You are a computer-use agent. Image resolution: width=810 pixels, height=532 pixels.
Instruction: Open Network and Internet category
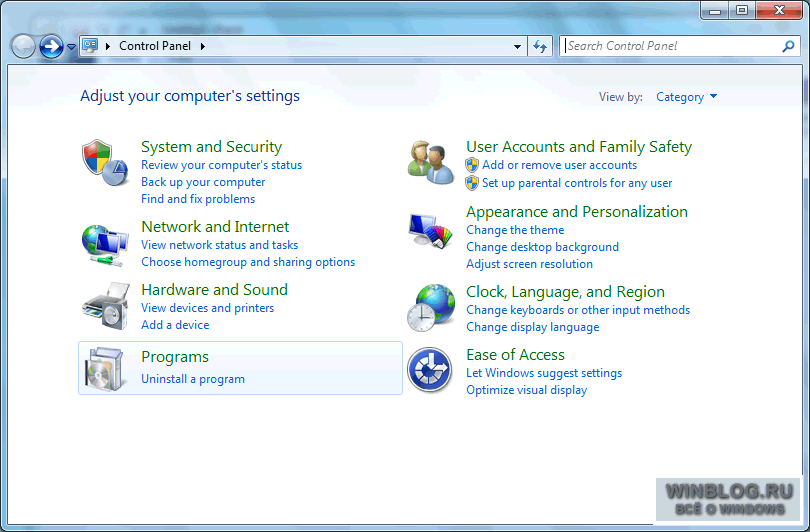(215, 227)
